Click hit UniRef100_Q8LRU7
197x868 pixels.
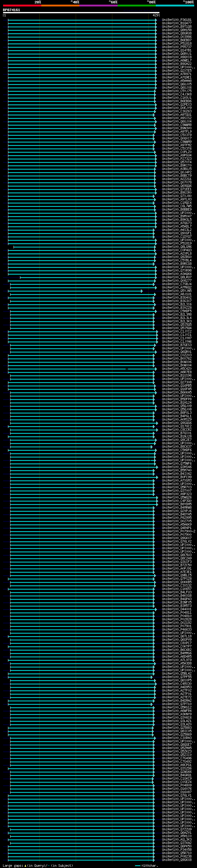[x=176, y=277]
